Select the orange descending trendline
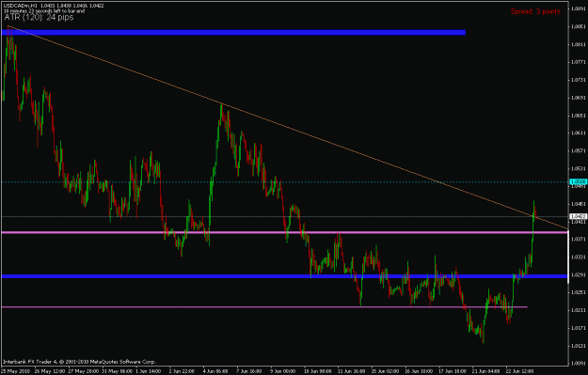The image size is (588, 375). (288, 128)
